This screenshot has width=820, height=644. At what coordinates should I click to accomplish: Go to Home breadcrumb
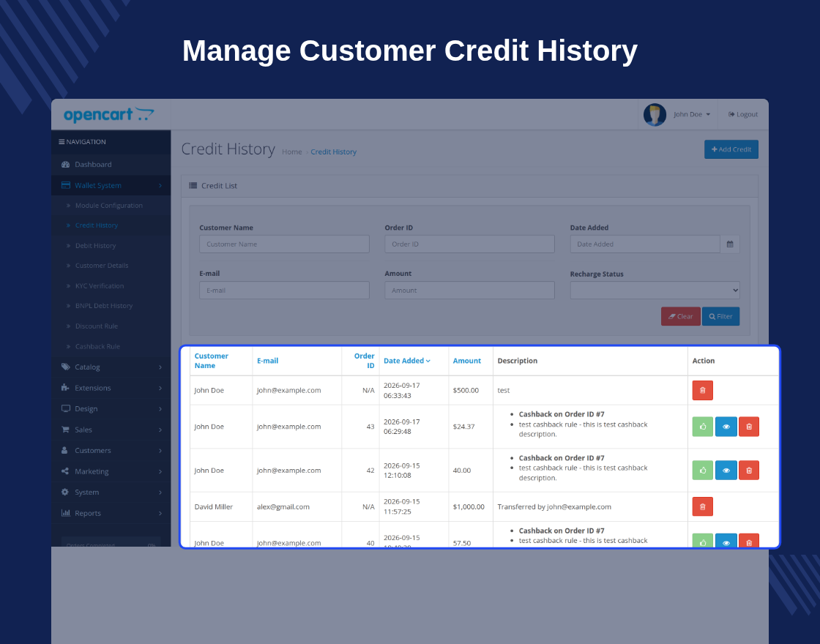(x=292, y=151)
